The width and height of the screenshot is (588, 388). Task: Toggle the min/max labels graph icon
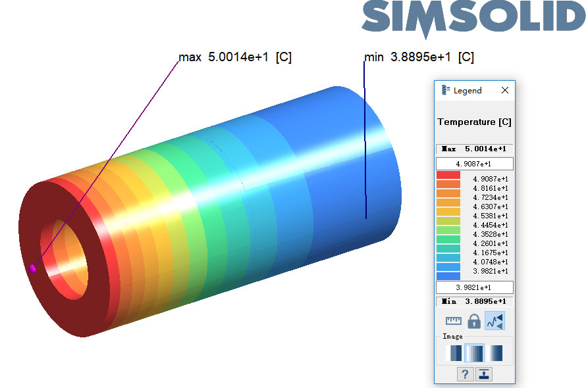[494, 321]
